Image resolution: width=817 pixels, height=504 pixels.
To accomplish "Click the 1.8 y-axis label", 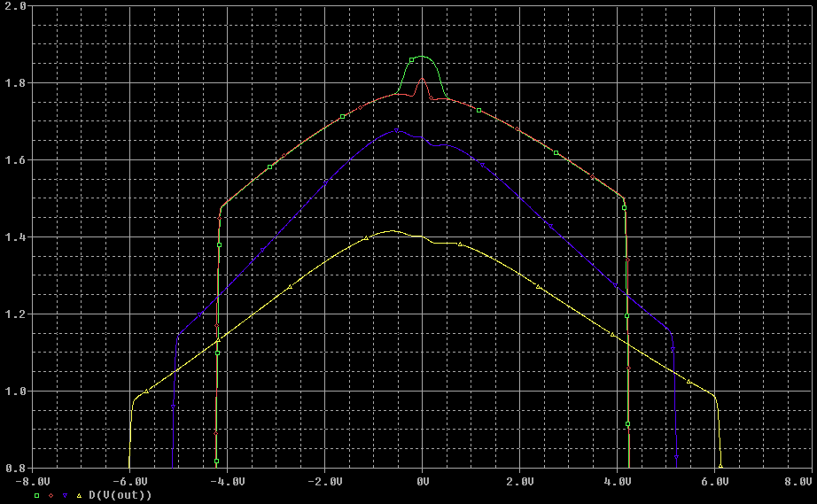I will (x=16, y=83).
